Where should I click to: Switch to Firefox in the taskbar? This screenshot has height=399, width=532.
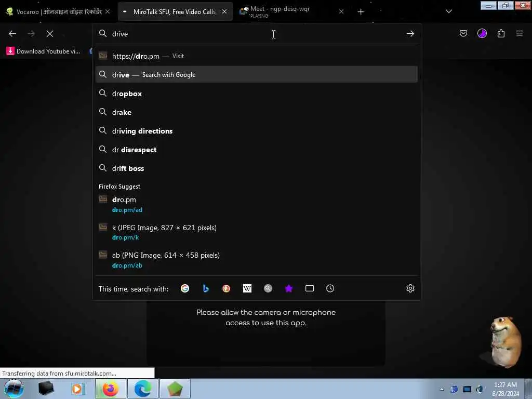[x=111, y=389]
